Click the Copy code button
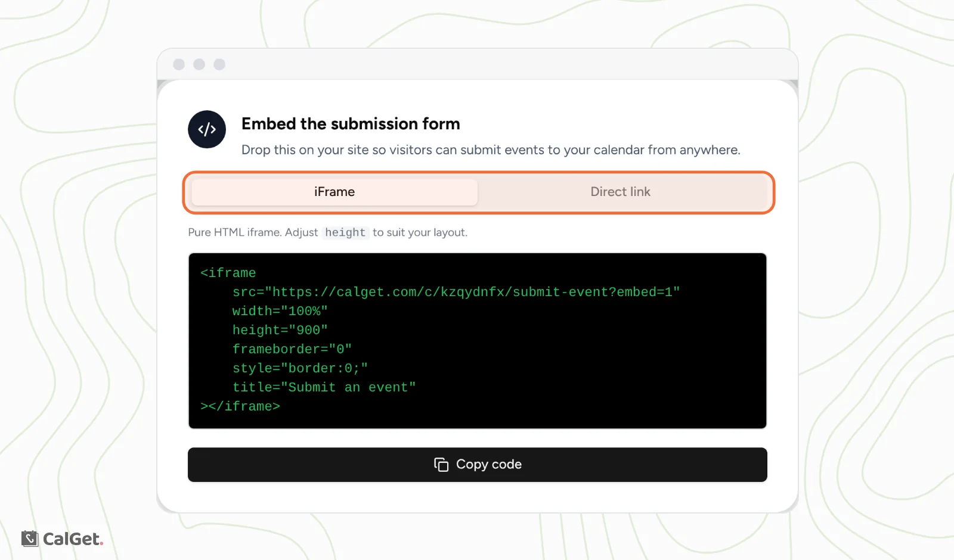Image resolution: width=954 pixels, height=560 pixels. [x=478, y=465]
